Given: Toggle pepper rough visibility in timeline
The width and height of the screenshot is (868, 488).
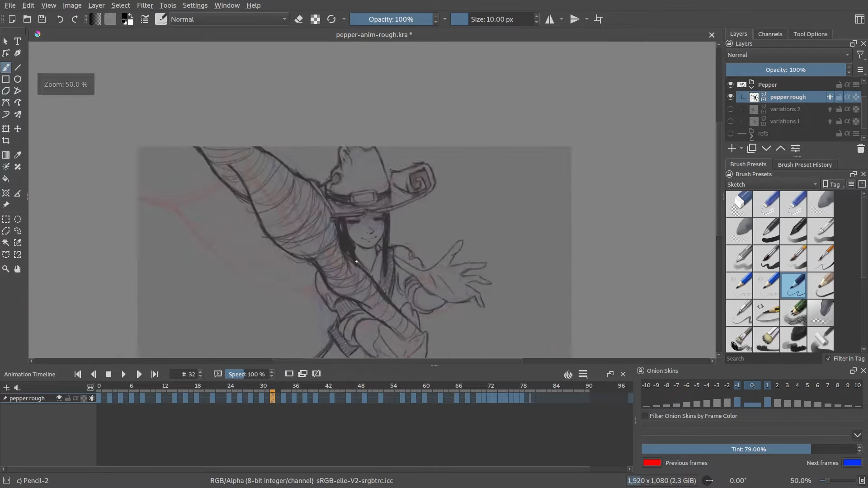Looking at the screenshot, I should tap(59, 398).
